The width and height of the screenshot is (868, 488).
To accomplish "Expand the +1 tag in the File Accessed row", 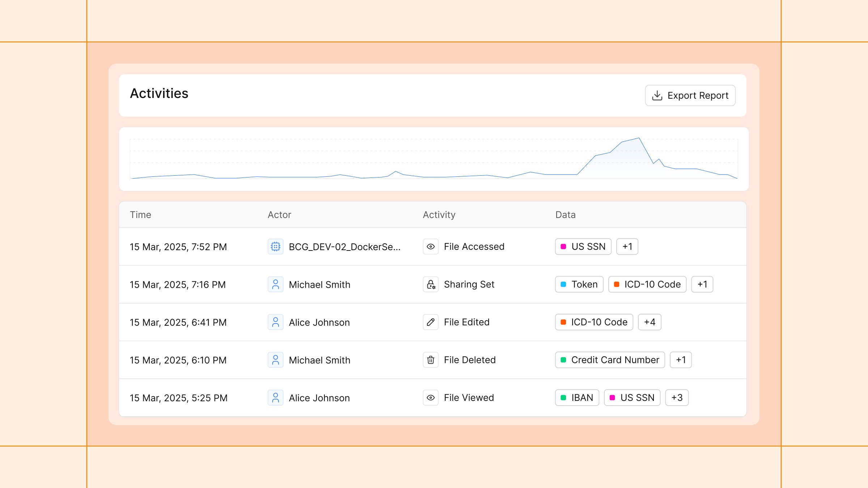I will tap(627, 247).
